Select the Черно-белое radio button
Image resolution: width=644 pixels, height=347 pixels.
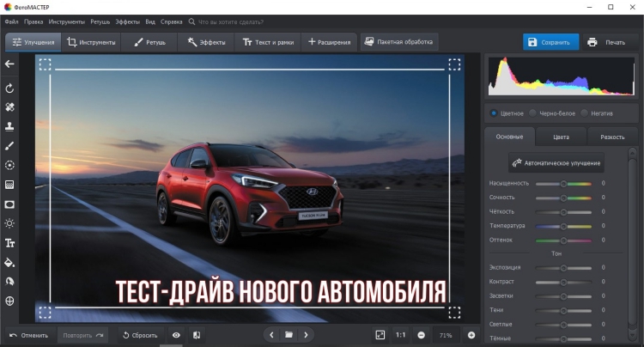tap(532, 113)
